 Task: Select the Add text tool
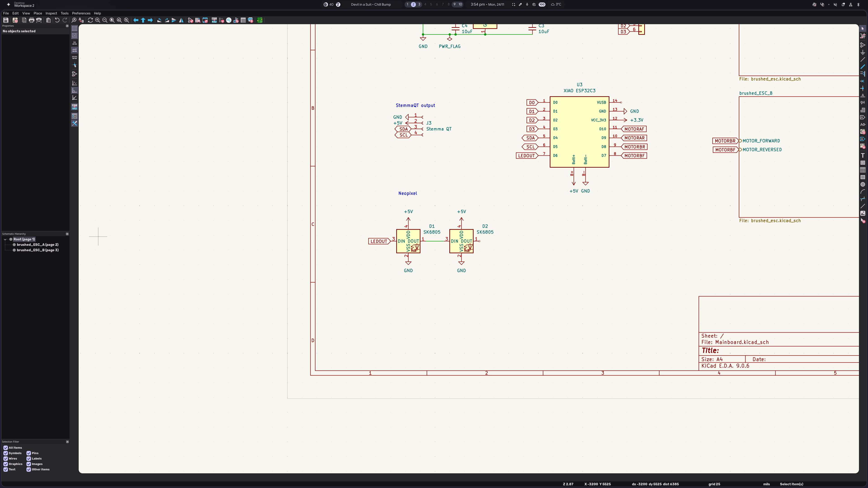[863, 155]
